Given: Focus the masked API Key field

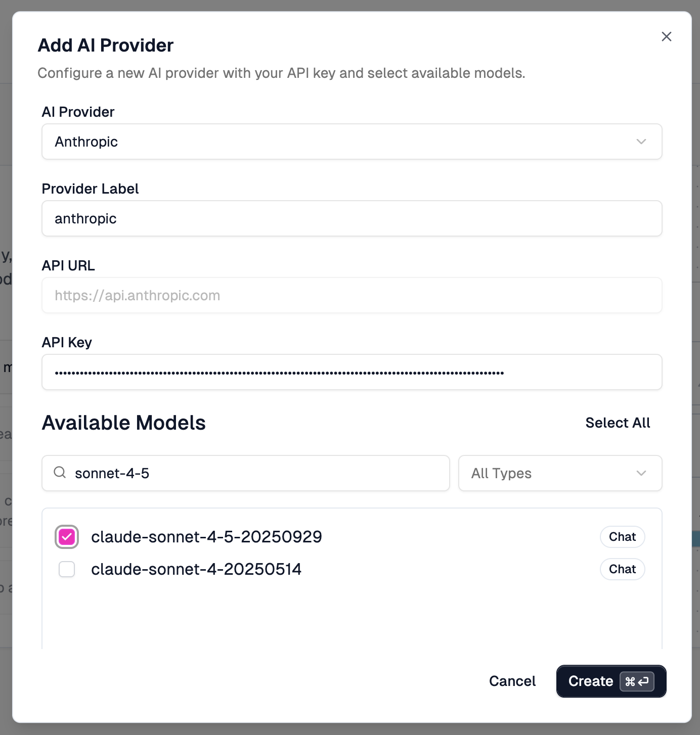Looking at the screenshot, I should click(352, 372).
